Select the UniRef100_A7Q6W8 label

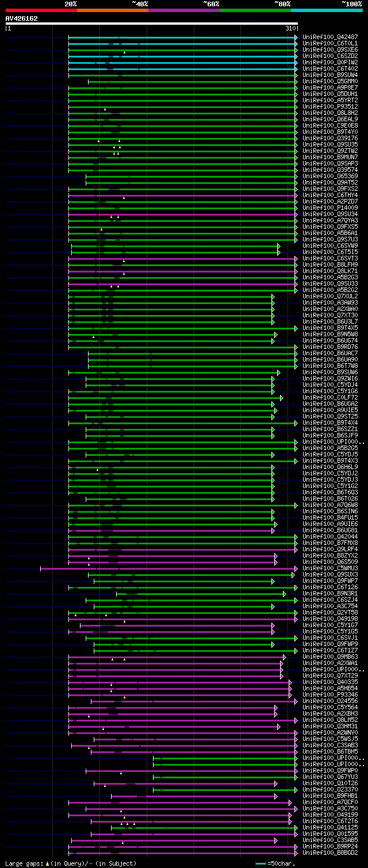tap(330, 505)
